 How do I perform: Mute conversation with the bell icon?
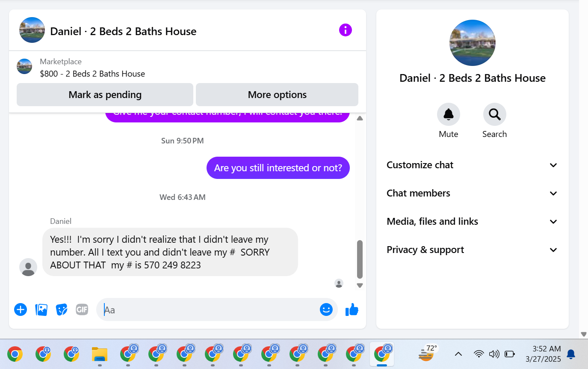[x=448, y=114]
